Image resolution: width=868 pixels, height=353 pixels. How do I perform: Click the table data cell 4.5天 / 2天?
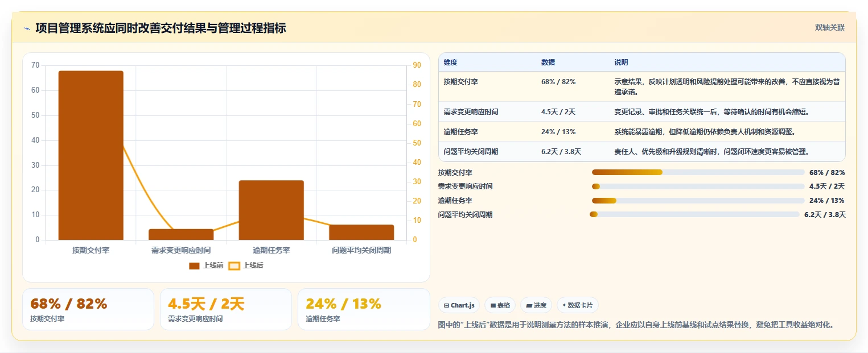[558, 111]
